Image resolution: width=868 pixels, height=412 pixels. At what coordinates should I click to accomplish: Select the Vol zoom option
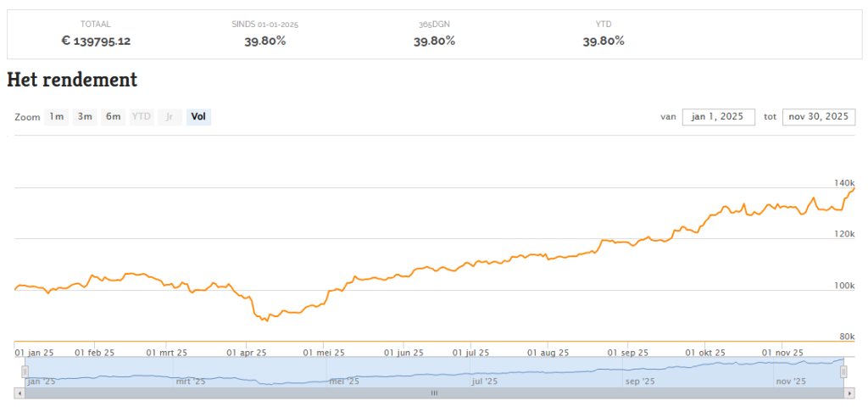(198, 117)
